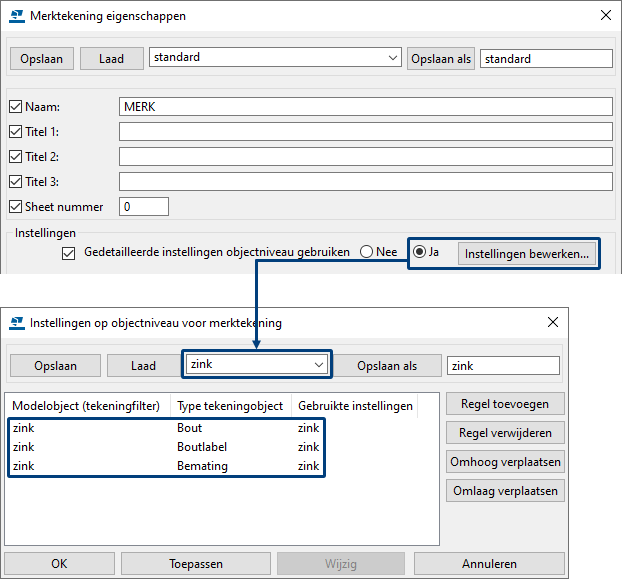Click Regel verwijderen button

505,433
